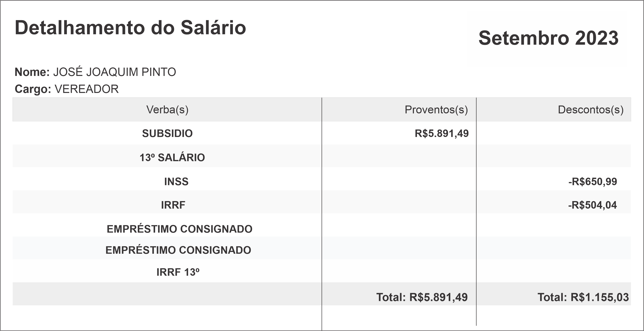644x331 pixels.
Task: Click the -R$504,04 discount value
Action: 593,205
